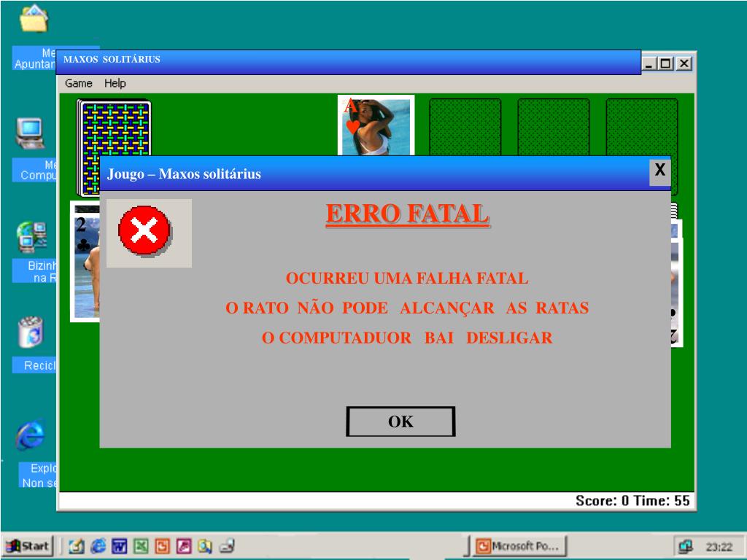This screenshot has height=560, width=747.
Task: Open the network neighborhood desktop icon
Action: pos(31,237)
